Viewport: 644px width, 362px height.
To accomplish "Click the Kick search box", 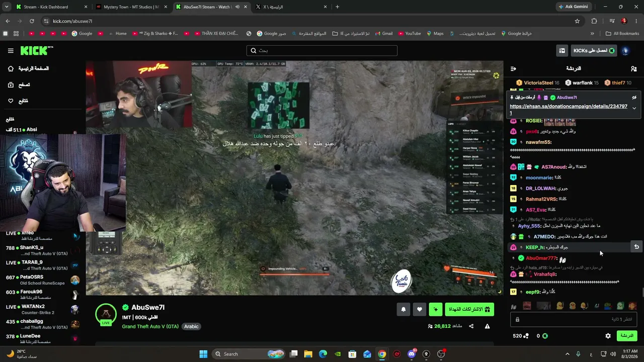I will click(x=322, y=51).
